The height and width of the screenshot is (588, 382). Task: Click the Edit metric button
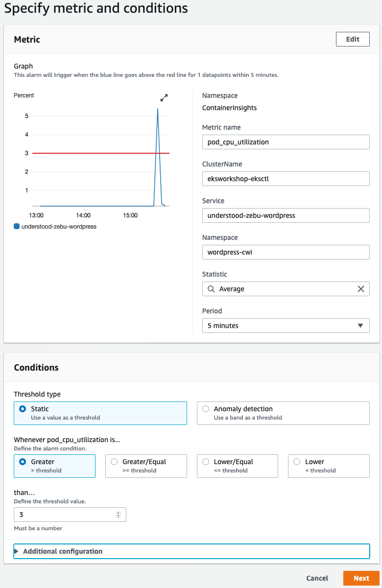click(352, 39)
